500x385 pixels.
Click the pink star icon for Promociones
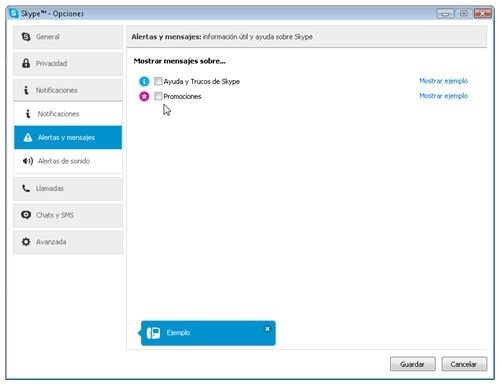click(144, 97)
